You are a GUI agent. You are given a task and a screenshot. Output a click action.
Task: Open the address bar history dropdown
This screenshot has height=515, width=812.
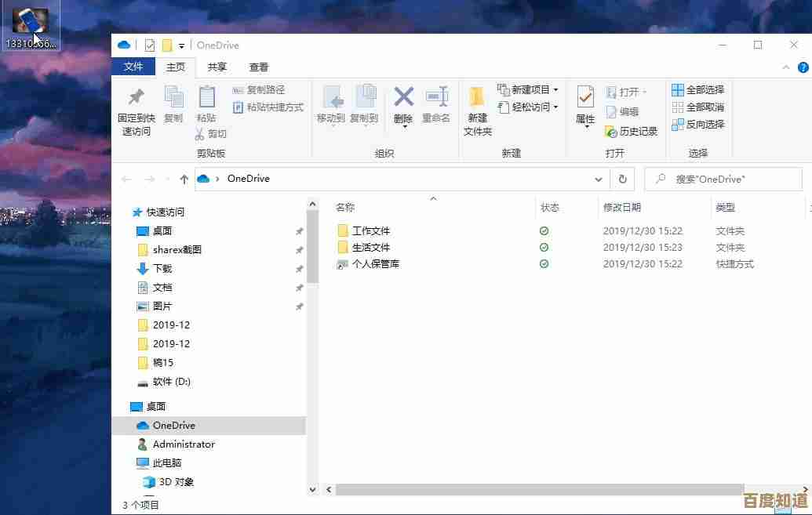599,179
